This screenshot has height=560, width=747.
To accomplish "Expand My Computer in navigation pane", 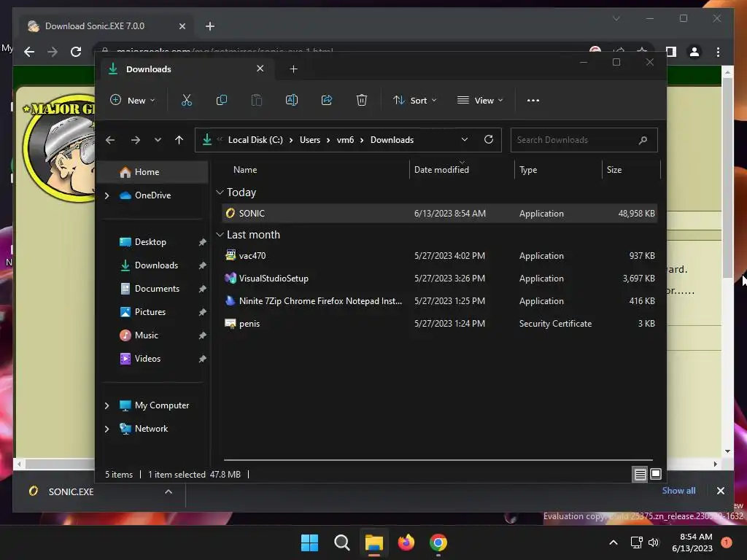I will (x=107, y=405).
